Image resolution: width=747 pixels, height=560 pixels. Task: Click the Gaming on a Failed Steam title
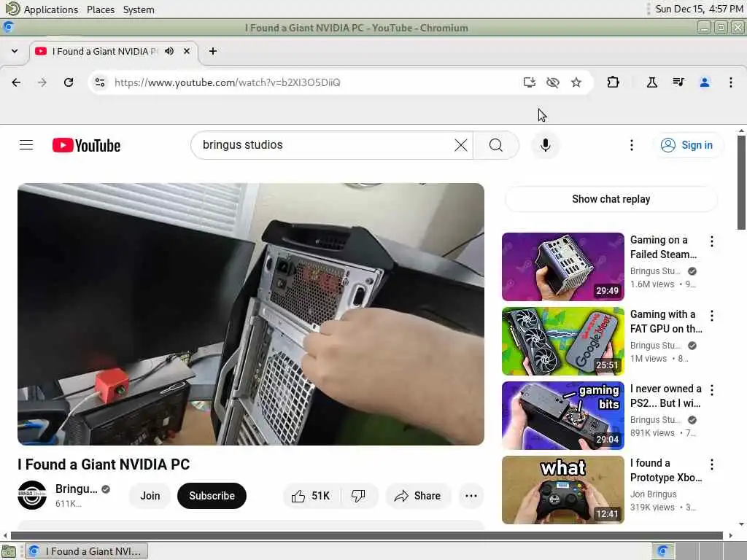[663, 247]
